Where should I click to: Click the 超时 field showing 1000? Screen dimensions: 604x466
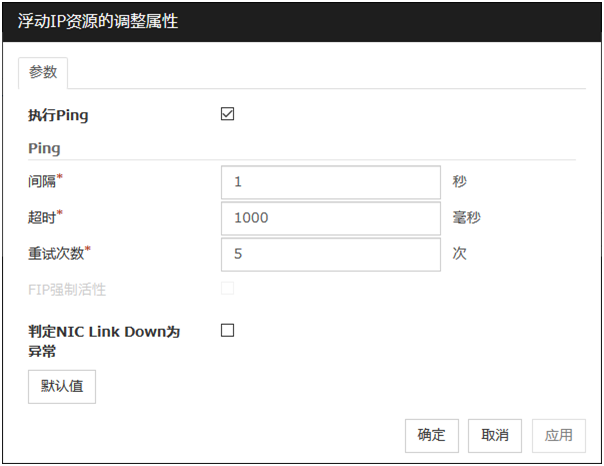click(x=330, y=217)
